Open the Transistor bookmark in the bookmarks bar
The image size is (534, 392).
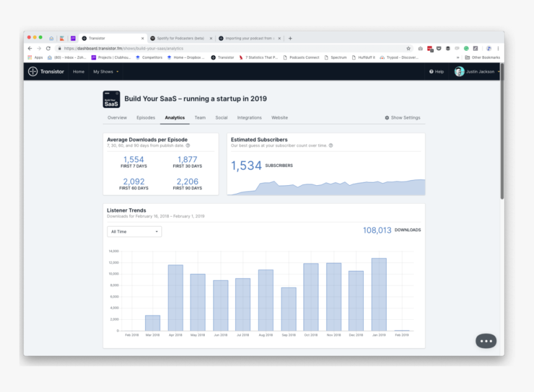(222, 57)
